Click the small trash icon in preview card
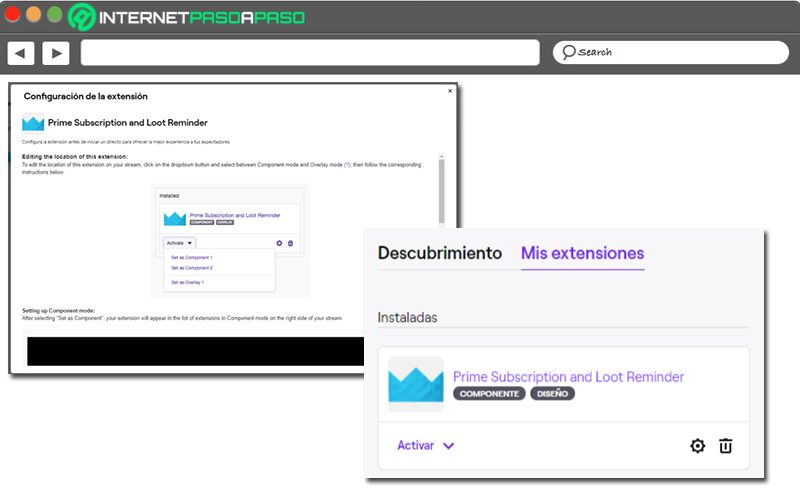This screenshot has height=500, width=800. [x=290, y=243]
